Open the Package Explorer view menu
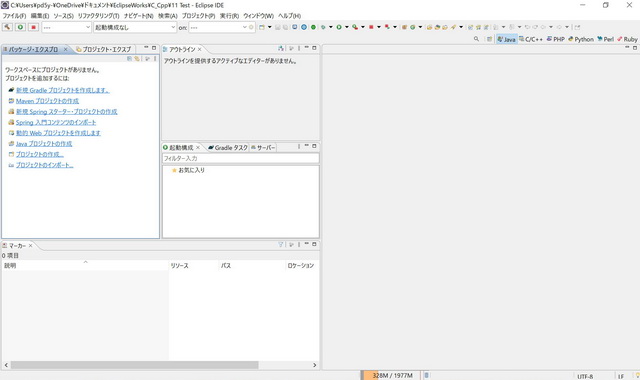Viewport: 640px width, 380px height. pos(155,59)
